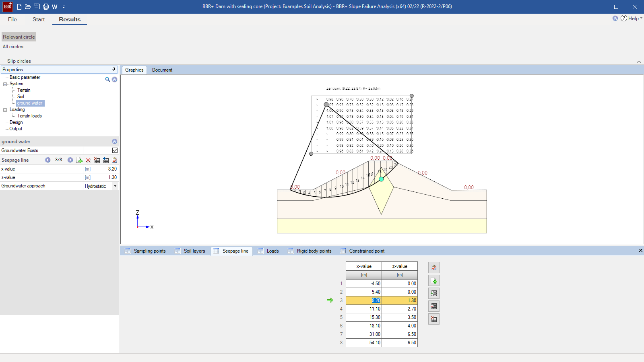The image size is (644, 362).
Task: Collapse the ribbon with the chevron arrow
Action: pyautogui.click(x=639, y=62)
